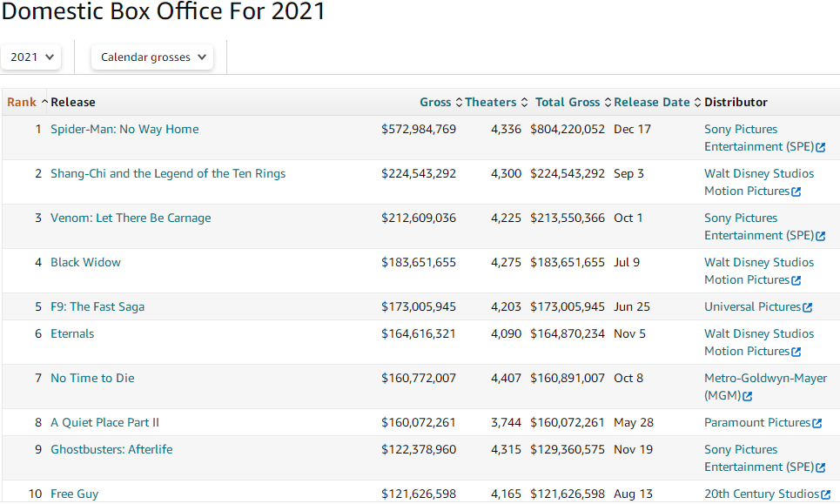840x504 pixels.
Task: Select total gross $804,220,052
Action: [568, 129]
